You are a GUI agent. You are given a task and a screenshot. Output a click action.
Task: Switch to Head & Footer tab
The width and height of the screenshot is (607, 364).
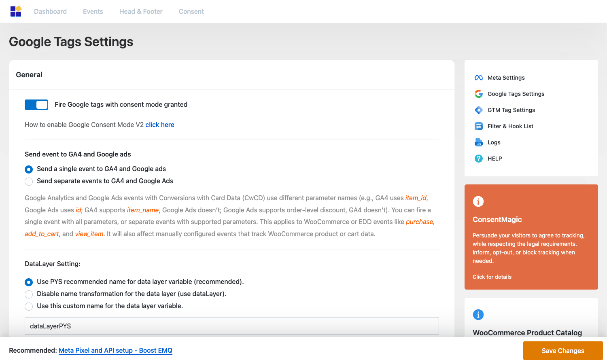click(x=141, y=11)
